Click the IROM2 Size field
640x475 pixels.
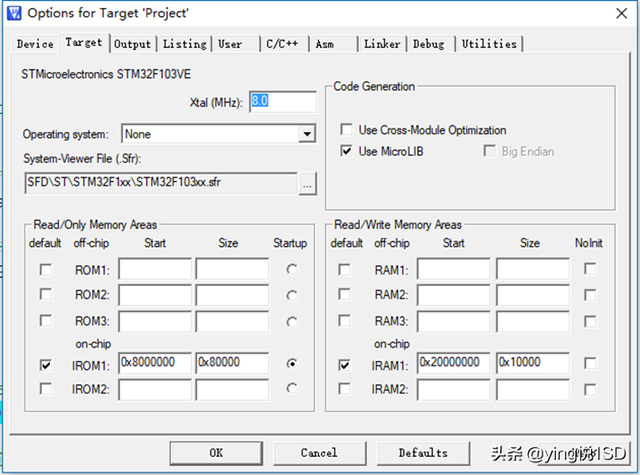tap(232, 390)
